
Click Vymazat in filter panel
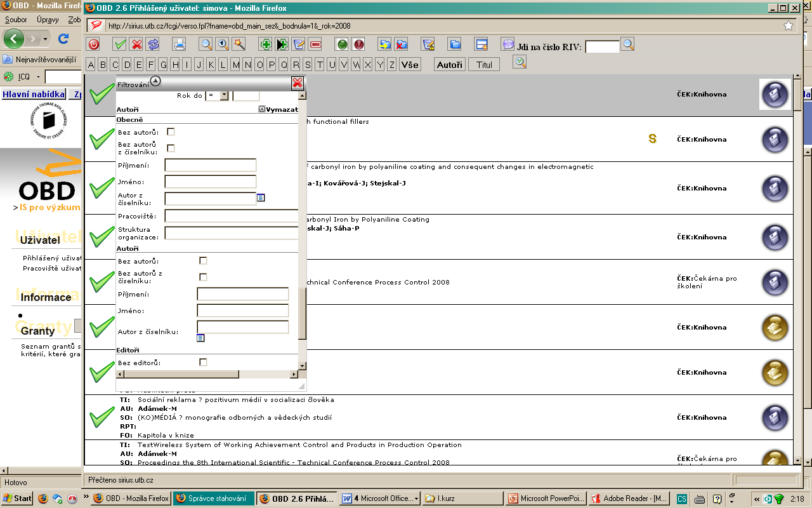point(282,109)
